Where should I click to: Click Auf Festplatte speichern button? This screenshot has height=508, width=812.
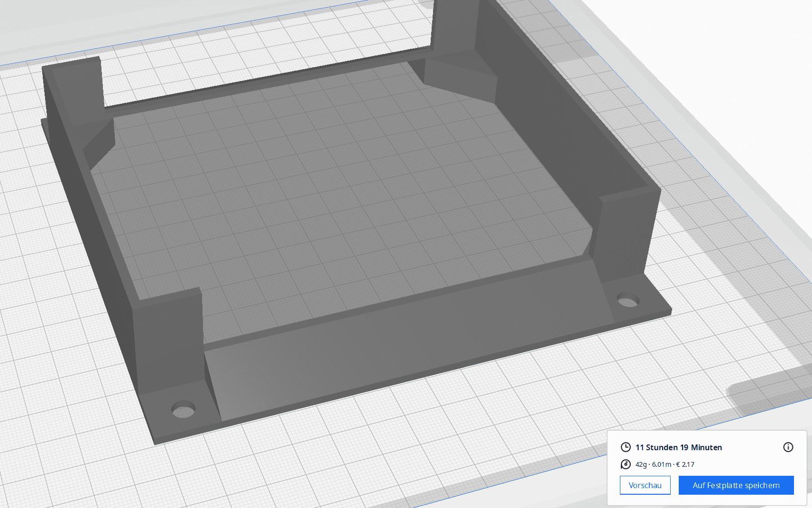(736, 485)
